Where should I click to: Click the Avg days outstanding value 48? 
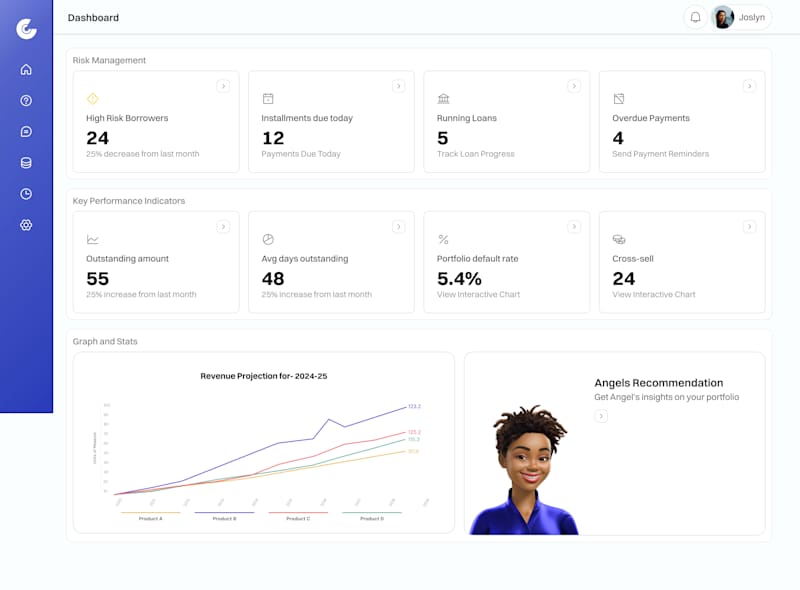tap(273, 279)
